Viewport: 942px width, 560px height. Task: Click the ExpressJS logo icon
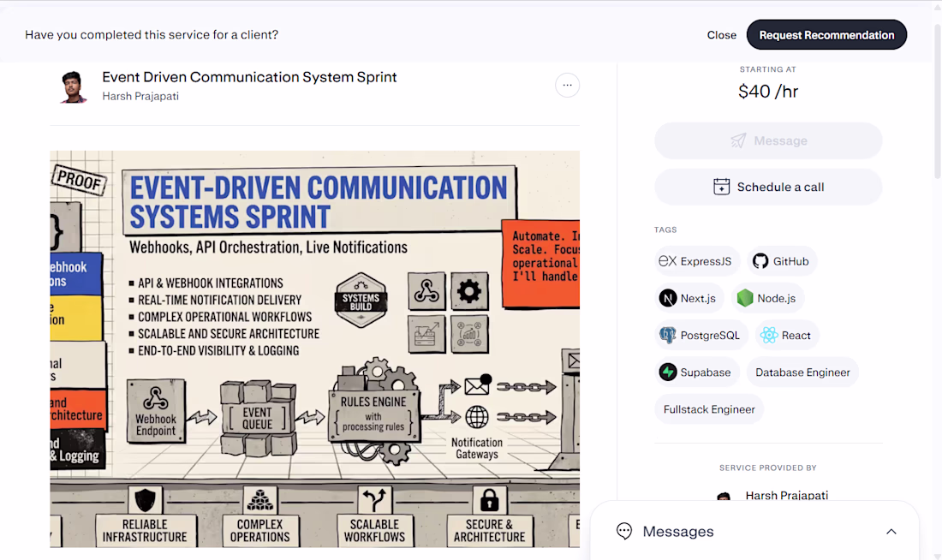[x=667, y=261]
